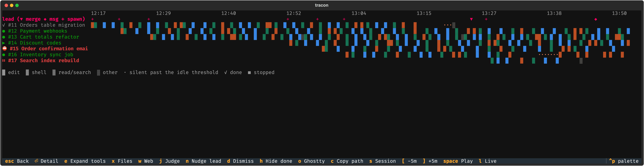The height and width of the screenshot is (166, 644).
Task: Click the esc Back command
Action: coord(17,161)
